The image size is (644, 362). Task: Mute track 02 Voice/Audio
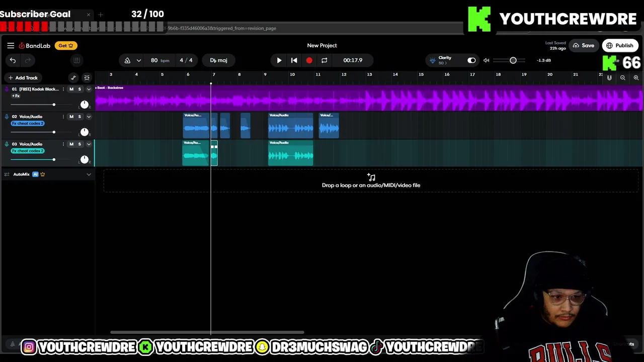pos(71,117)
